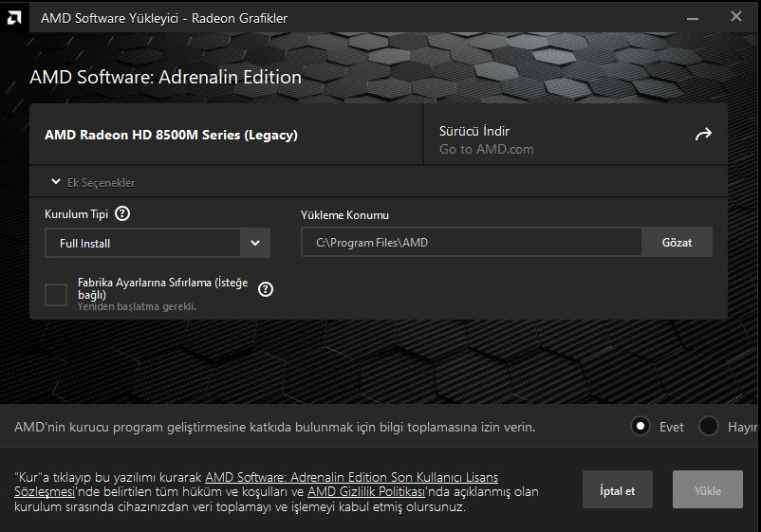The width and height of the screenshot is (761, 532).
Task: Collapse the Ek Seçenekler section chevron
Action: (x=56, y=182)
